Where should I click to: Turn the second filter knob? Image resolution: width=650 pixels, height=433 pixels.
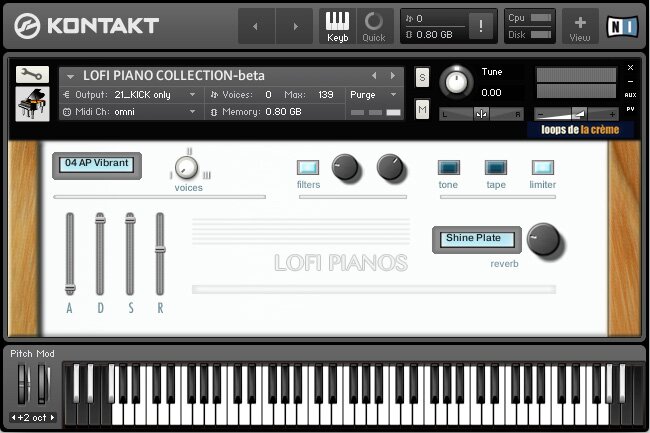pos(390,167)
